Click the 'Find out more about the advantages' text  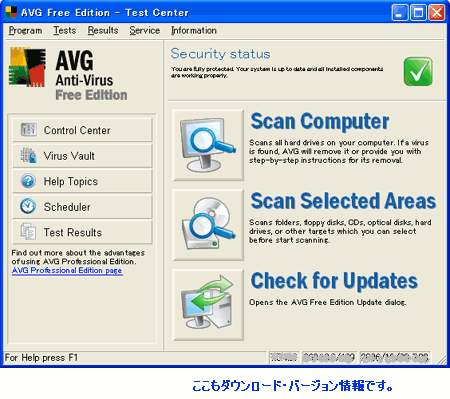[x=78, y=257]
